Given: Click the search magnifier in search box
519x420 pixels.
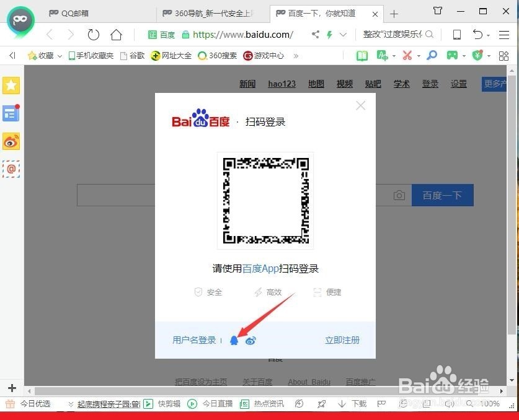Looking at the screenshot, I should click(429, 34).
